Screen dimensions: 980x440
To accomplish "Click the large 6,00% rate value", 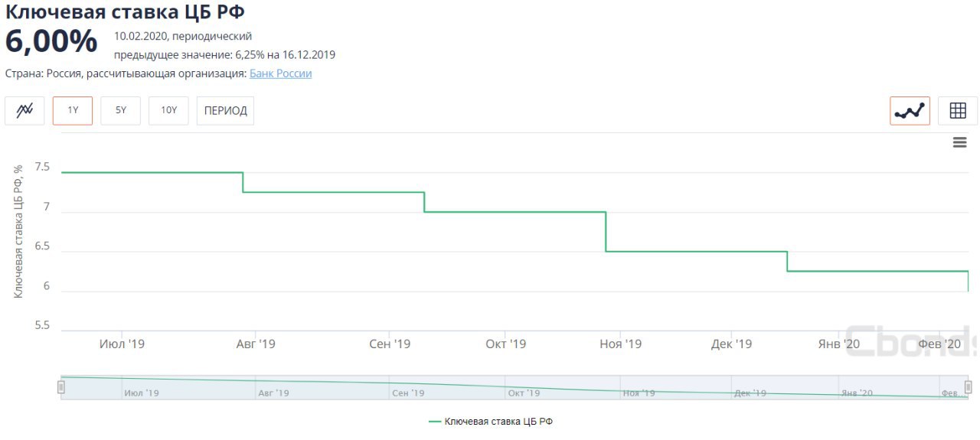I will tap(51, 41).
